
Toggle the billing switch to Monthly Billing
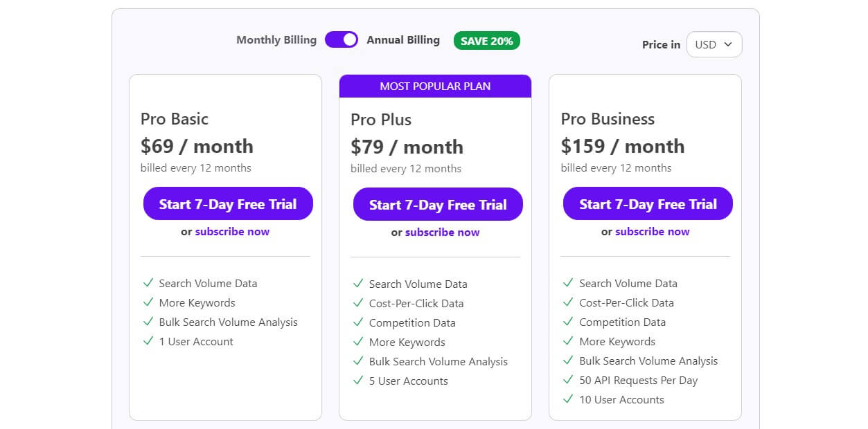pyautogui.click(x=341, y=40)
